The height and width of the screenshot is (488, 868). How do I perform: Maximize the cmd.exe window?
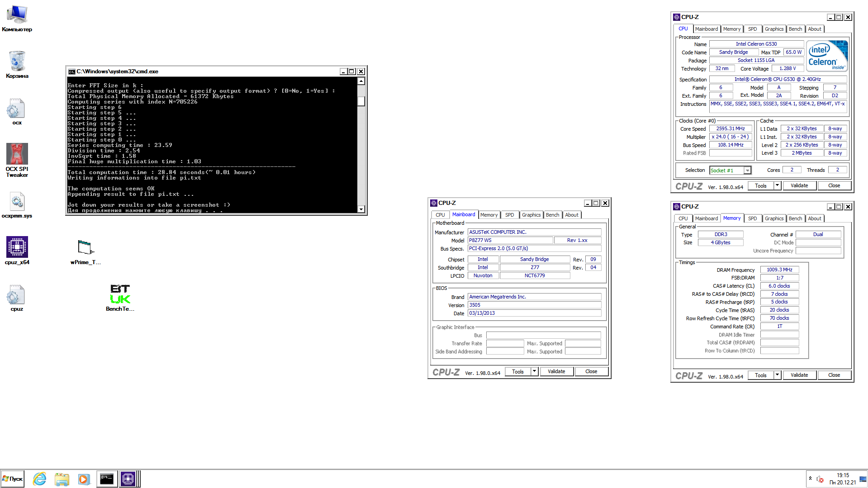[x=352, y=71]
